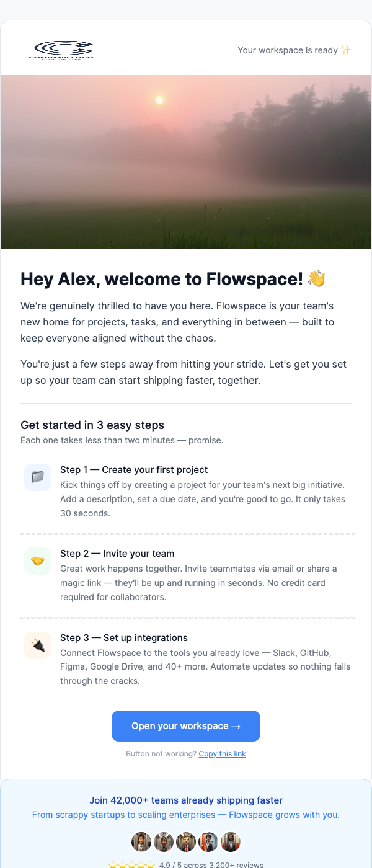Click the plug icon for Step 3 integrations
This screenshot has height=868, width=372.
tap(37, 645)
